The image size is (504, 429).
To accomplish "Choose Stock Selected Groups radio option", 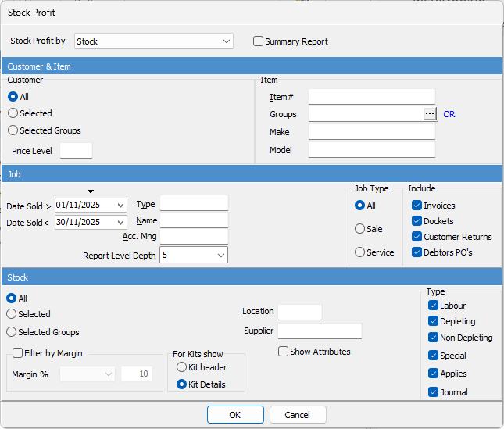I will coord(11,331).
